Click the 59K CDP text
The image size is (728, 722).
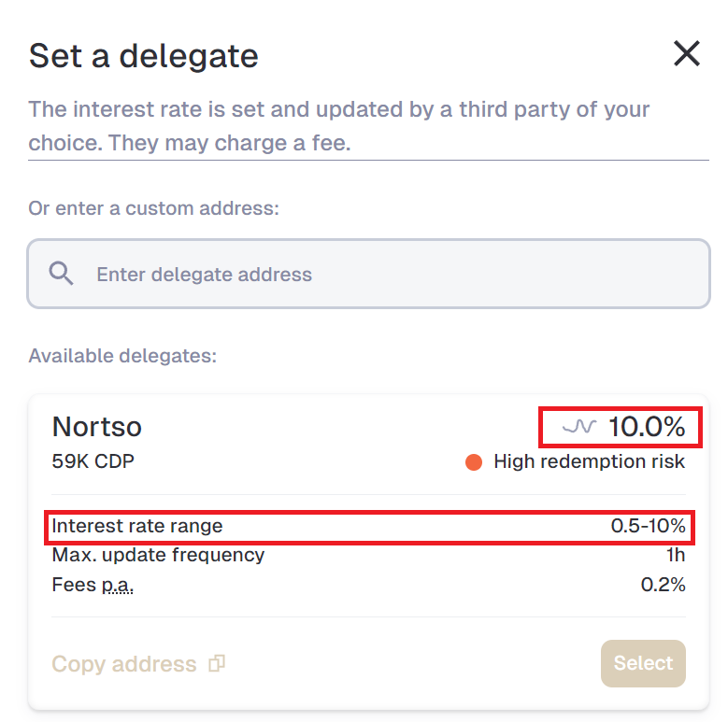(93, 461)
